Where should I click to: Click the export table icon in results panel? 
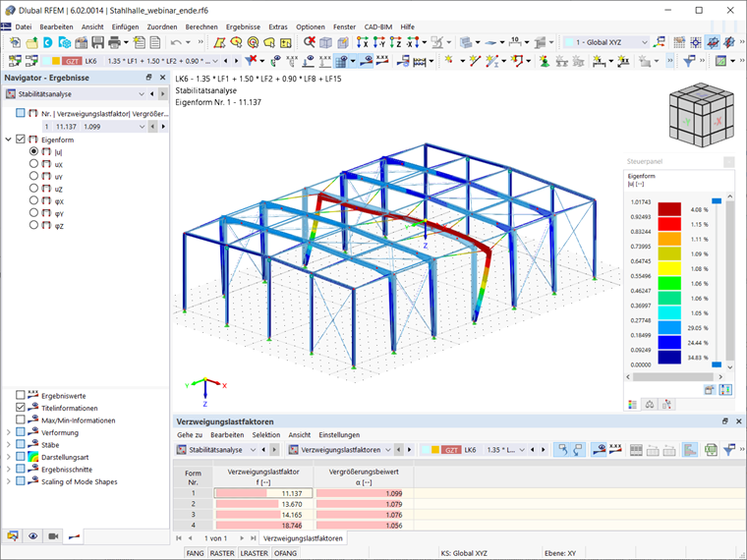click(711, 450)
